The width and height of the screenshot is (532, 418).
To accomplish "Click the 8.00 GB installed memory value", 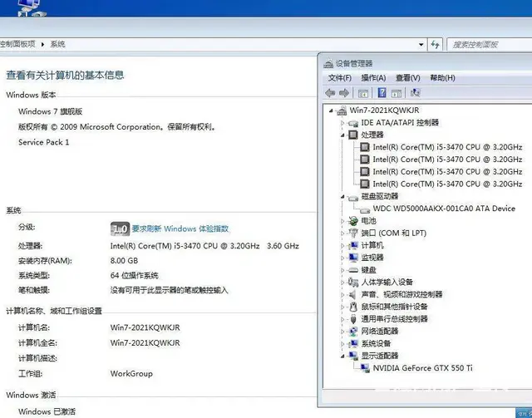I will tap(124, 261).
